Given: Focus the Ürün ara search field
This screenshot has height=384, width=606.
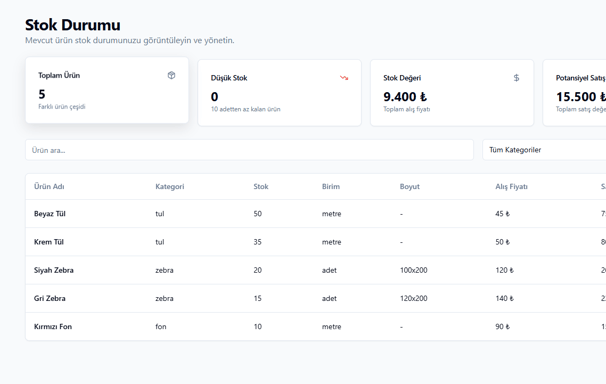Looking at the screenshot, I should pyautogui.click(x=249, y=150).
